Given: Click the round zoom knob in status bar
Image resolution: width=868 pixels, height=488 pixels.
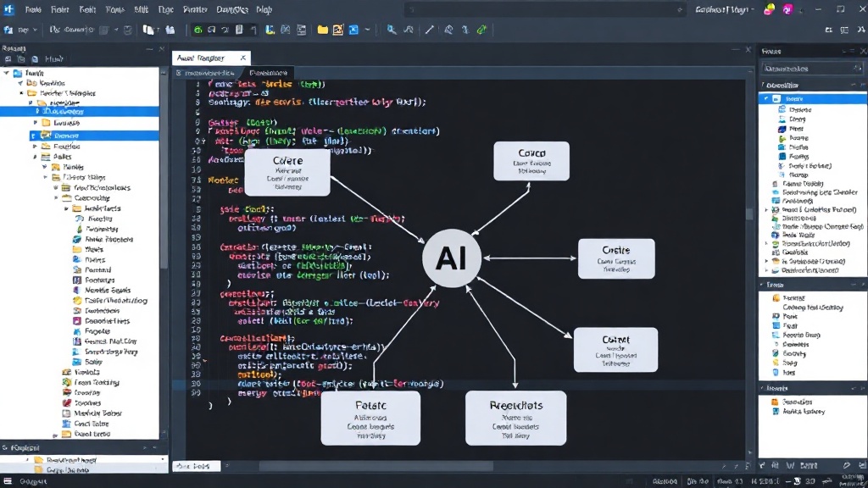Looking at the screenshot, I should point(797,481).
